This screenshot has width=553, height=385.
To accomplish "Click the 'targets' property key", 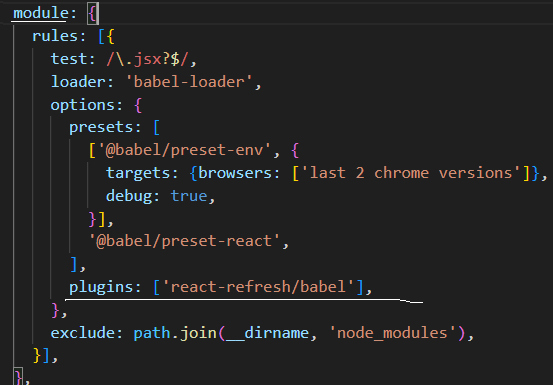I will pyautogui.click(x=138, y=173).
